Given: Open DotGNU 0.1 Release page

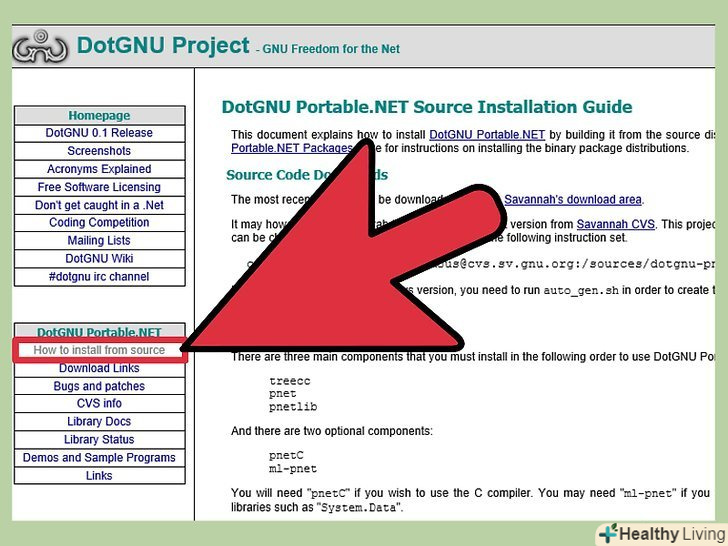Looking at the screenshot, I should [x=99, y=133].
